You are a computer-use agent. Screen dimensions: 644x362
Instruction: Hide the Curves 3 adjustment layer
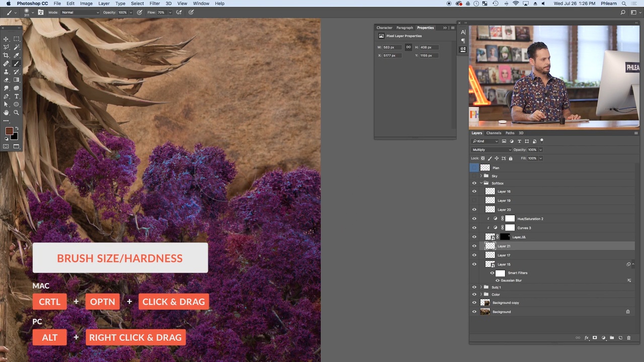click(x=474, y=228)
